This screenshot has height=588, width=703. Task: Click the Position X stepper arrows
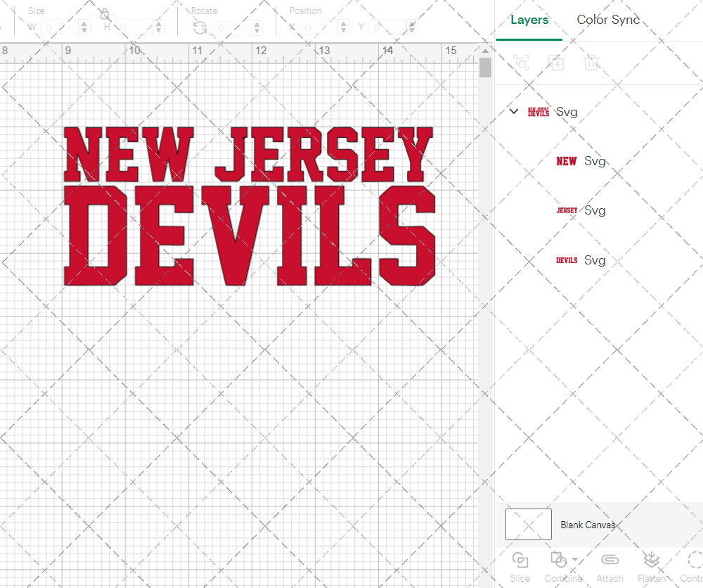(344, 28)
